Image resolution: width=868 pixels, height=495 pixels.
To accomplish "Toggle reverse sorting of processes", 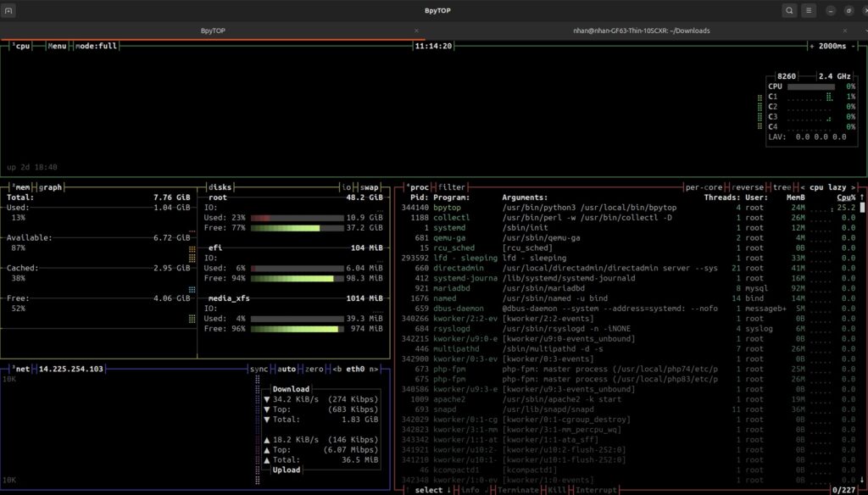I will click(x=747, y=186).
